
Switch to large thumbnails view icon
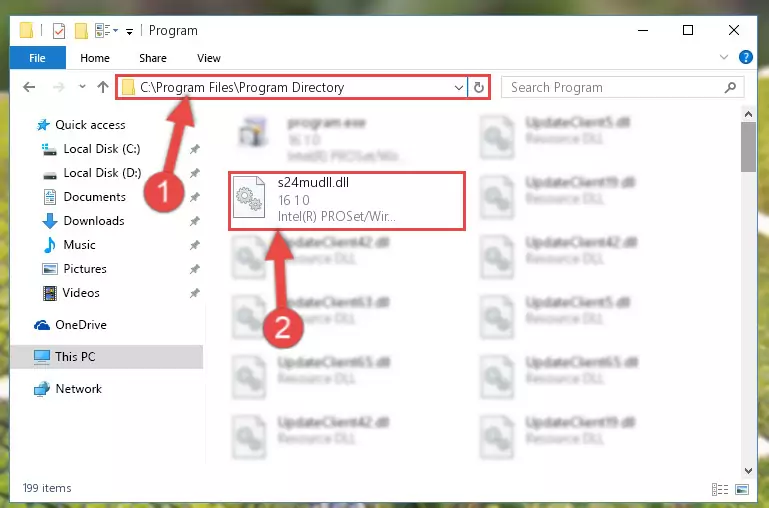point(742,489)
